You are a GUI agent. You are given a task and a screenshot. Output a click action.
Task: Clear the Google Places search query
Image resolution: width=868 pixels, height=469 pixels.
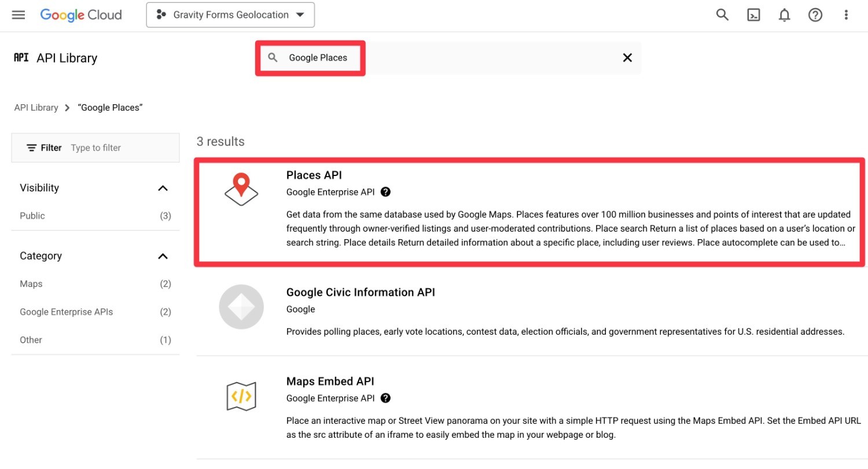[627, 57]
